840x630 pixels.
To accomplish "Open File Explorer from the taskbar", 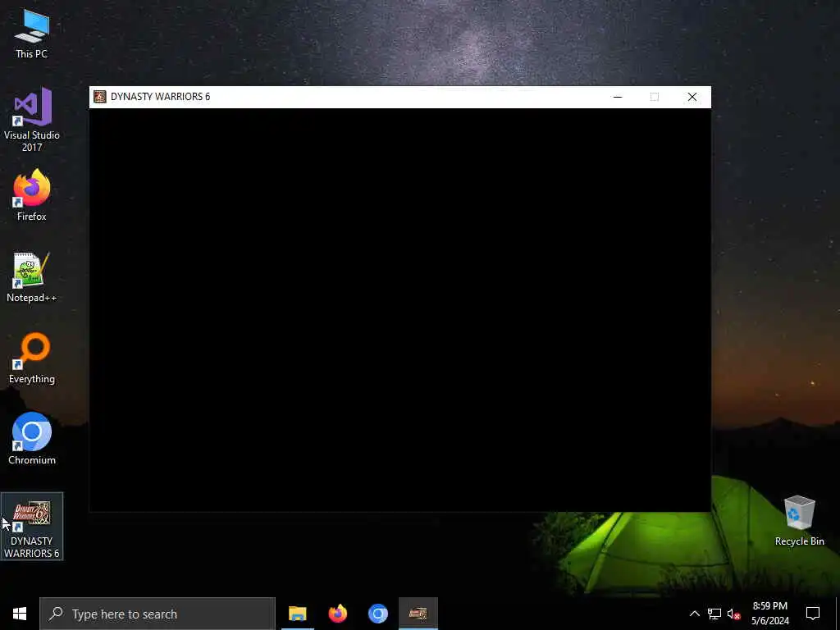I will coord(297,614).
